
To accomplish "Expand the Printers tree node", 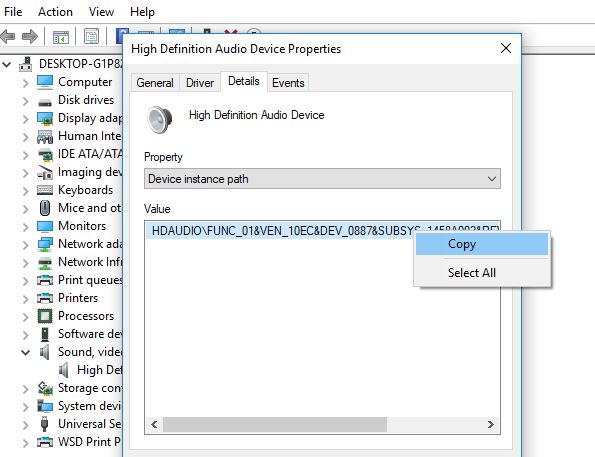I will (x=25, y=299).
